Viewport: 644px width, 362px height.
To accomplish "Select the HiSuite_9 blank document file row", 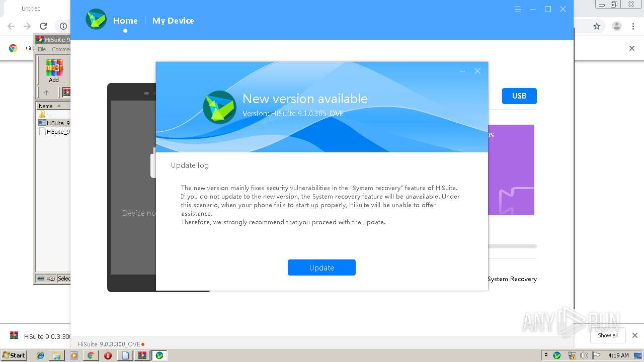I will coord(53,132).
